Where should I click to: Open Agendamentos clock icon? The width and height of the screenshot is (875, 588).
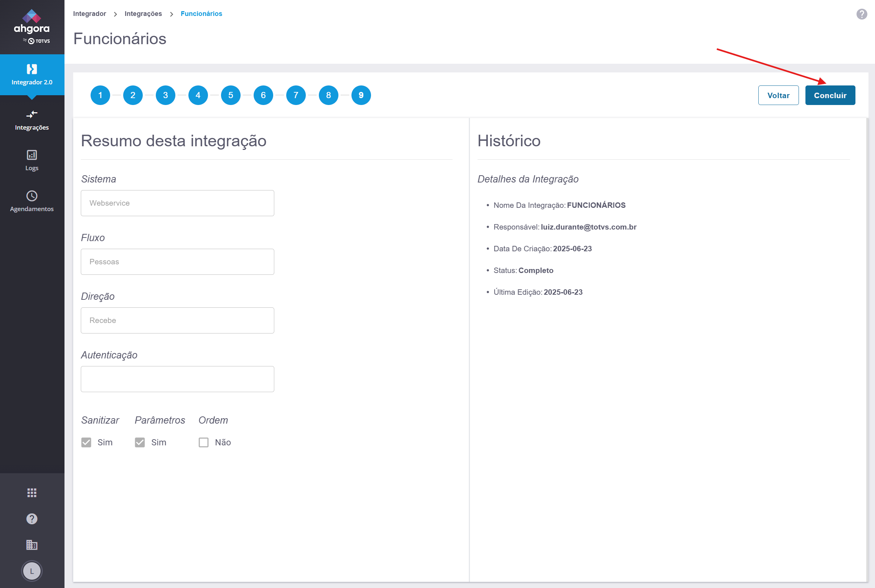(32, 196)
